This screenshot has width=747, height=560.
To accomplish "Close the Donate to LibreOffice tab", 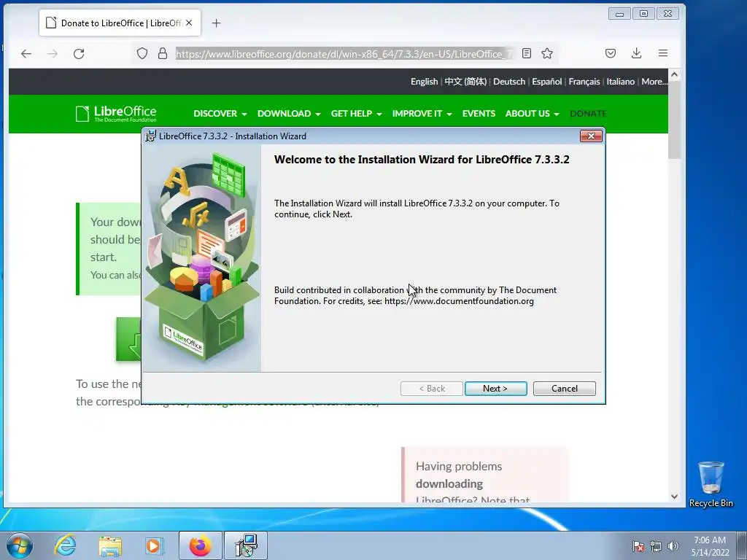I will 189,23.
